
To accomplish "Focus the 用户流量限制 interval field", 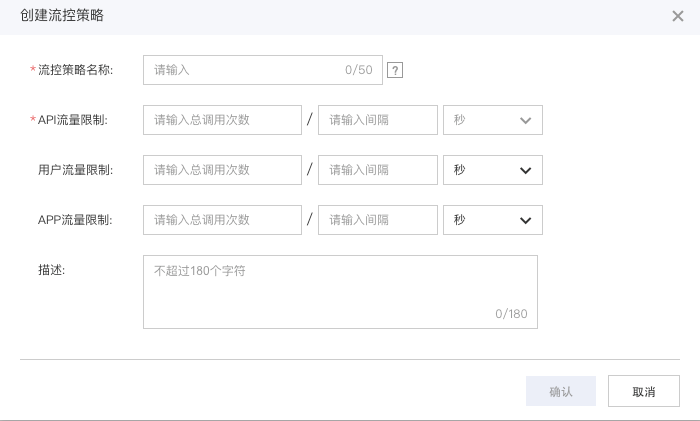I will [x=378, y=170].
